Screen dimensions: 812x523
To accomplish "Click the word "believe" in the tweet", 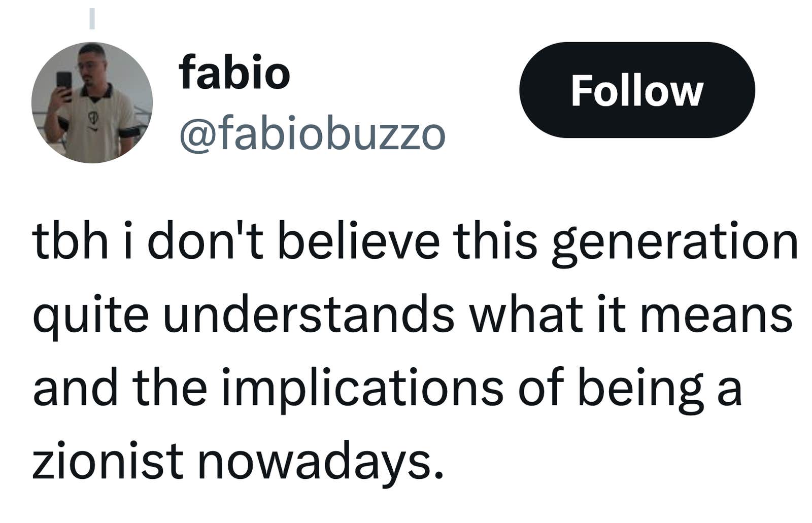I will pos(358,241).
